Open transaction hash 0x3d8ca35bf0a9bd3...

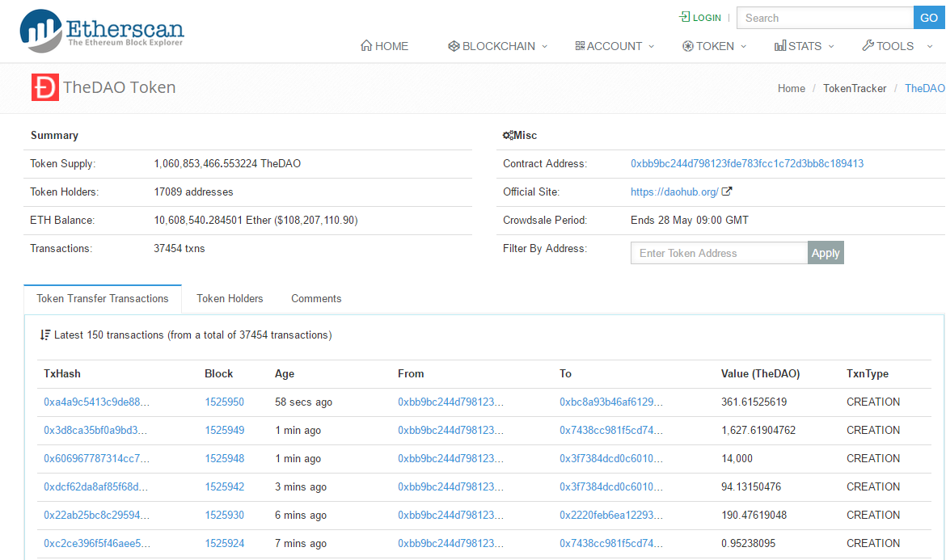(x=95, y=431)
